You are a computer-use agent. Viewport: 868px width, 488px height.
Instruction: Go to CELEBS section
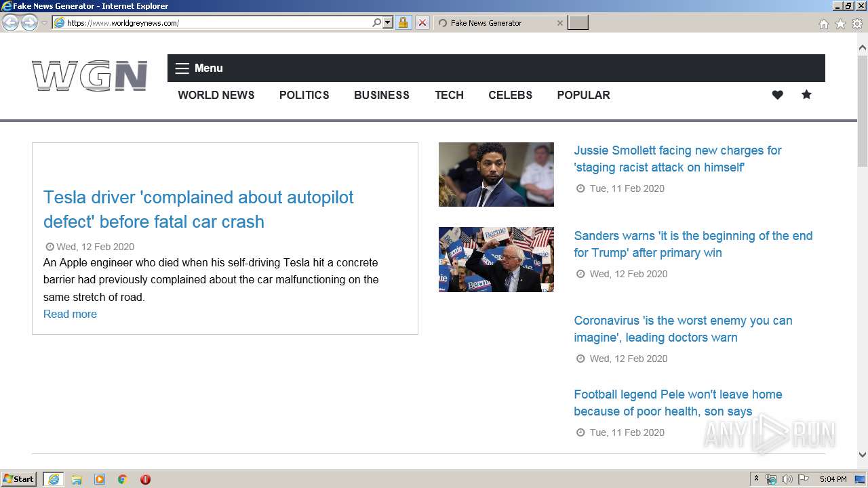pos(511,95)
